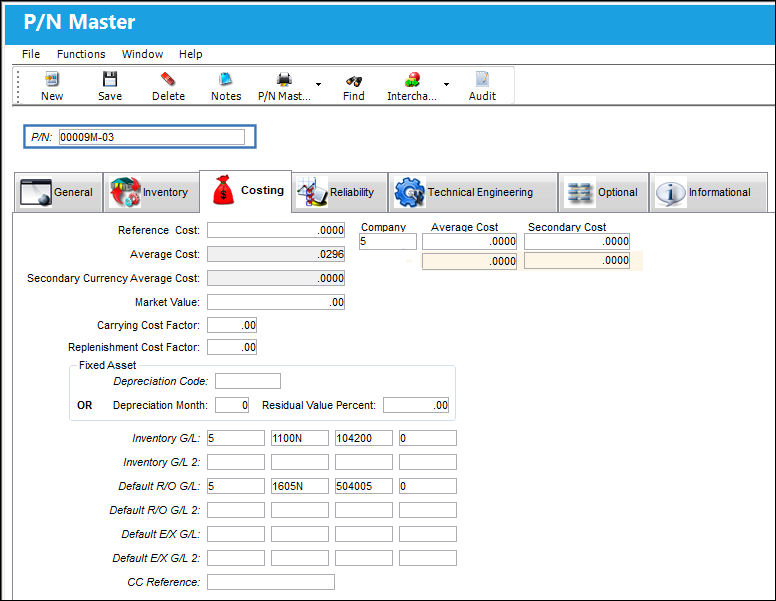The image size is (776, 601).
Task: Click the shaded Secondary Cost total cell
Action: coord(577,261)
